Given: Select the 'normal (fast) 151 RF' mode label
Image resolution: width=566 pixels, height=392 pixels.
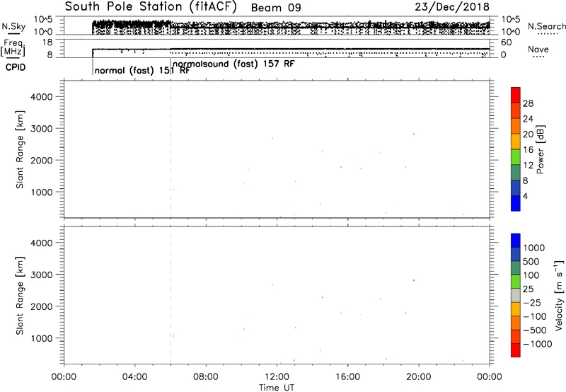Looking at the screenshot, I should pyautogui.click(x=142, y=71).
